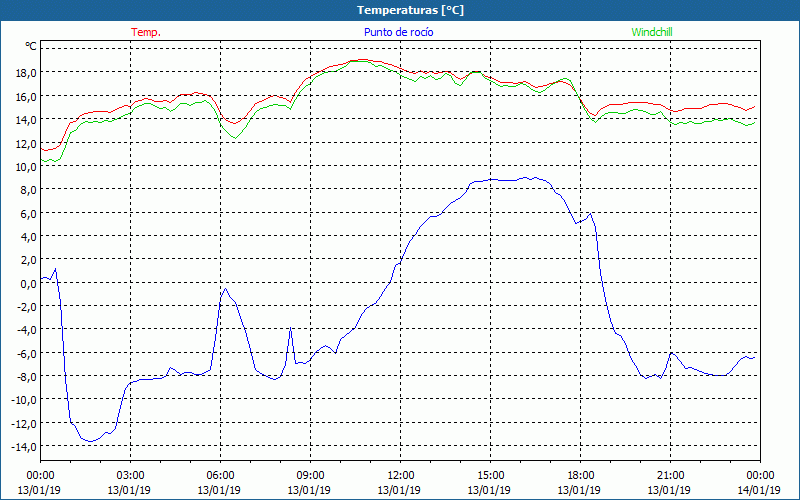Click the 06:00 time axis label
Screen dimensions: 800x500
click(220, 476)
